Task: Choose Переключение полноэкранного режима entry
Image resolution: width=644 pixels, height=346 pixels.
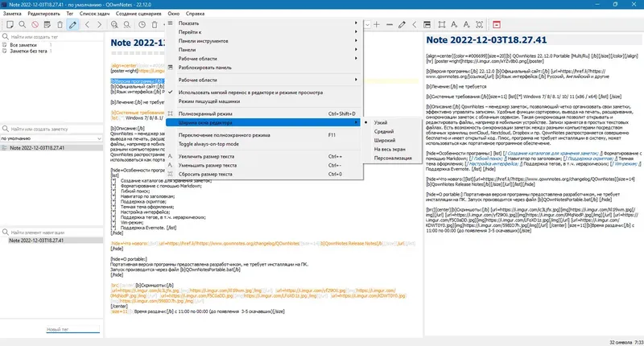Action: [x=263, y=135]
